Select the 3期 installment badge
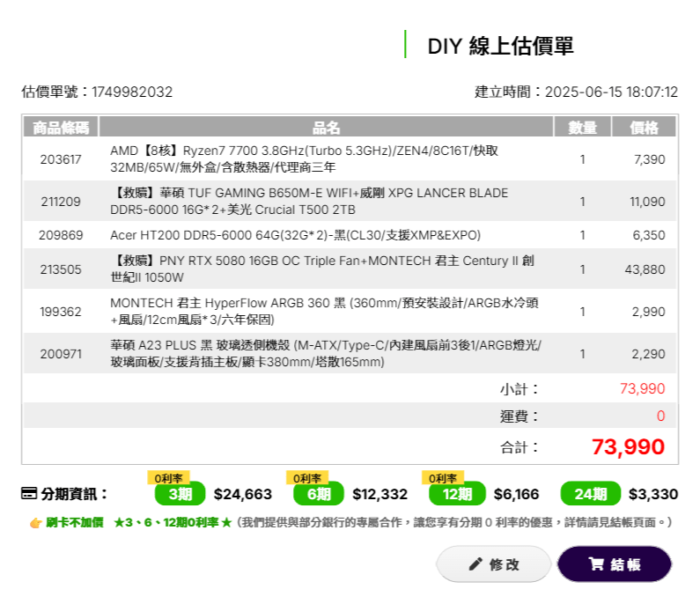Viewport: 700px width, 604px height. 181,494
